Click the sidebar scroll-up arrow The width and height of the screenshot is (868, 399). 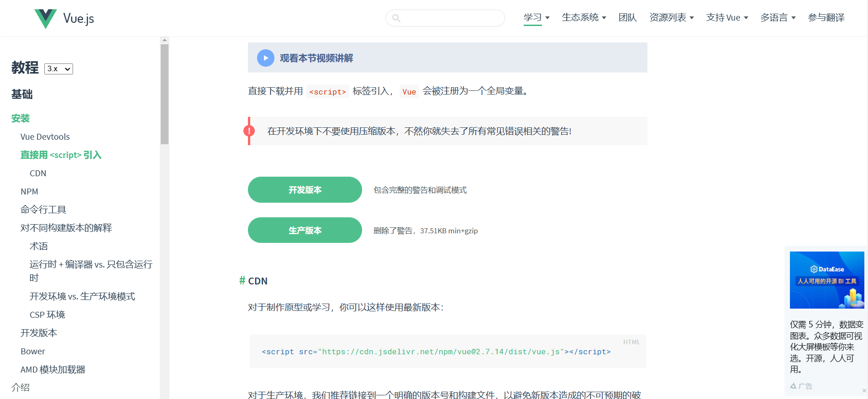(x=164, y=40)
